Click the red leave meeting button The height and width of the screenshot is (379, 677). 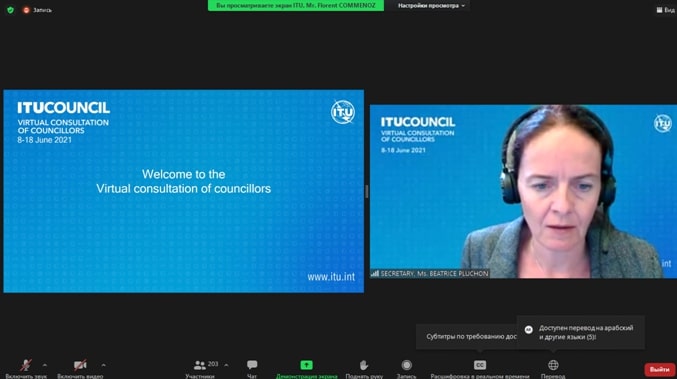(x=660, y=370)
